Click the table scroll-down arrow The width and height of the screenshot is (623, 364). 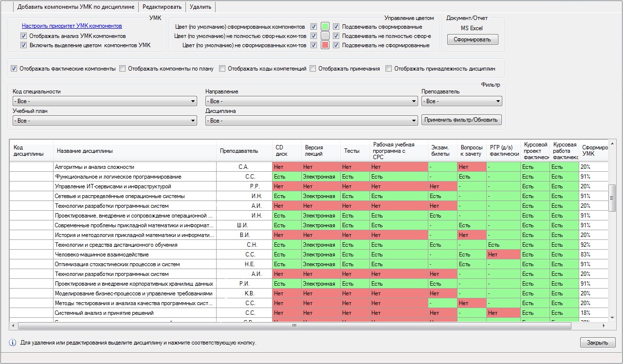point(612,317)
